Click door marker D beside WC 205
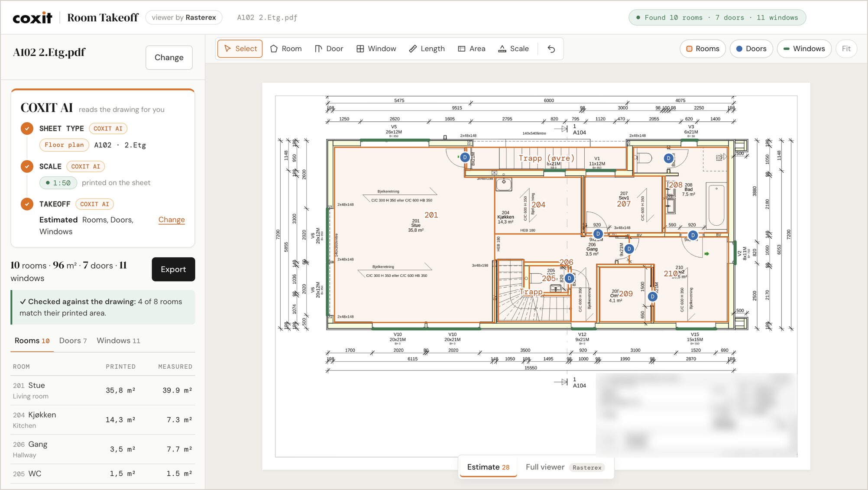Screen dimensions: 868x490 (569, 278)
